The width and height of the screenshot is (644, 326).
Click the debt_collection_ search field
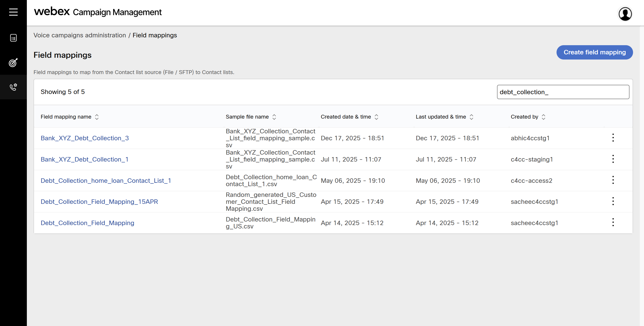pyautogui.click(x=563, y=92)
